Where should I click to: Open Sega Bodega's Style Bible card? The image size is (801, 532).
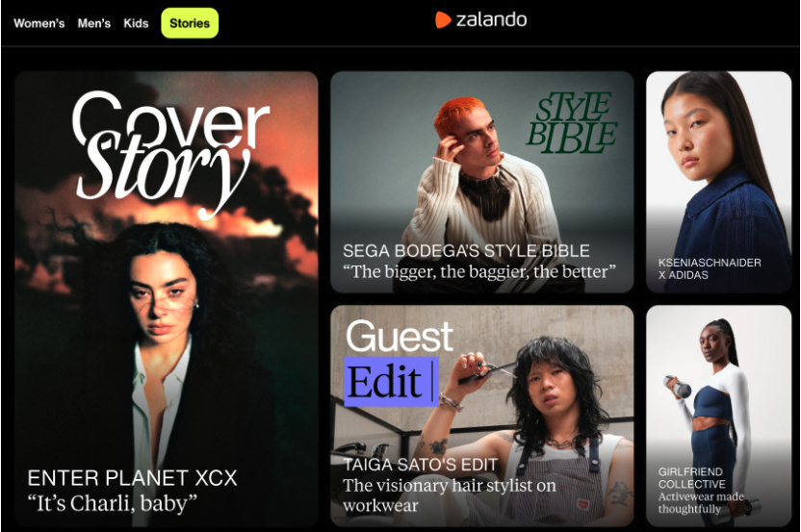tap(481, 182)
